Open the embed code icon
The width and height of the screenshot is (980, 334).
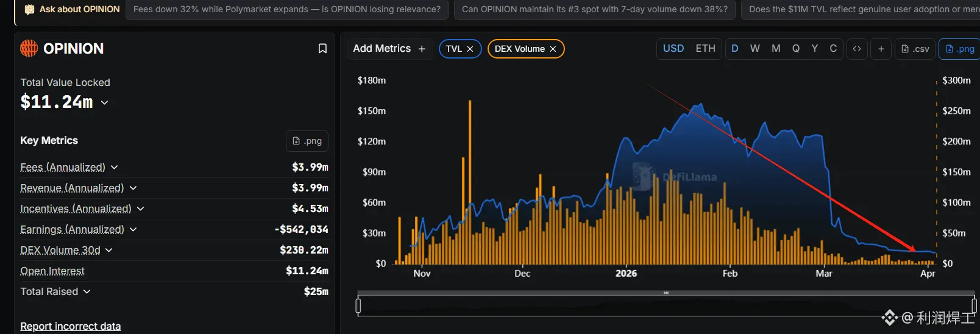click(857, 49)
